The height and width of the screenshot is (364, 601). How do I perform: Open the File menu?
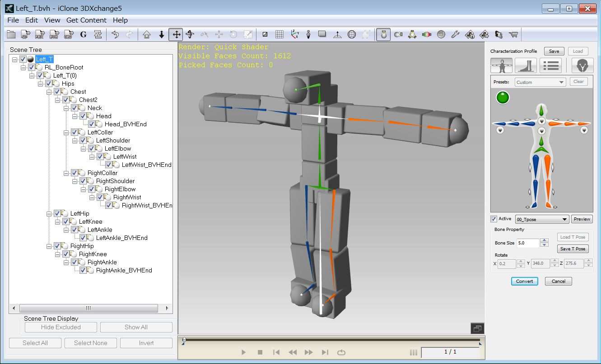(13, 20)
